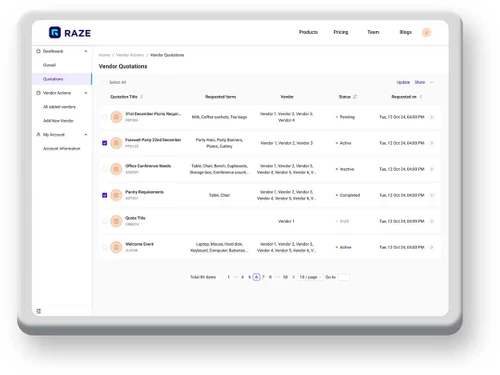Check the Pending quotation row checkbox
This screenshot has width=500, height=375.
point(104,117)
